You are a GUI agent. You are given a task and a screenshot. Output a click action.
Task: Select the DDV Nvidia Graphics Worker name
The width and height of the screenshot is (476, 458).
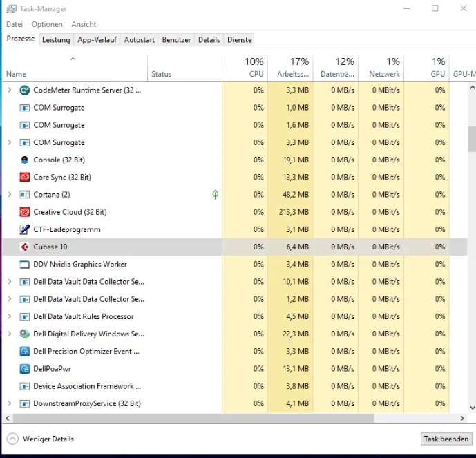pos(80,265)
